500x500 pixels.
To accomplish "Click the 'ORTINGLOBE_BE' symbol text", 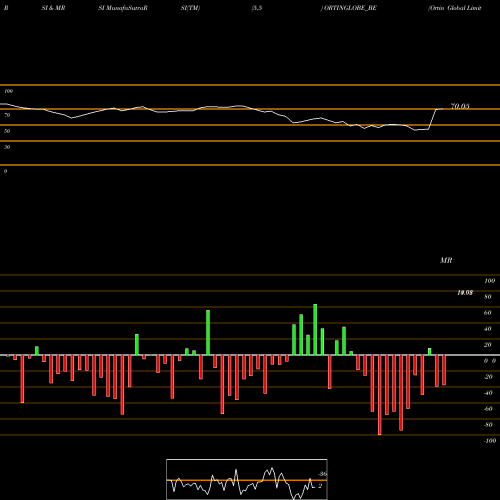I will 349,8.
